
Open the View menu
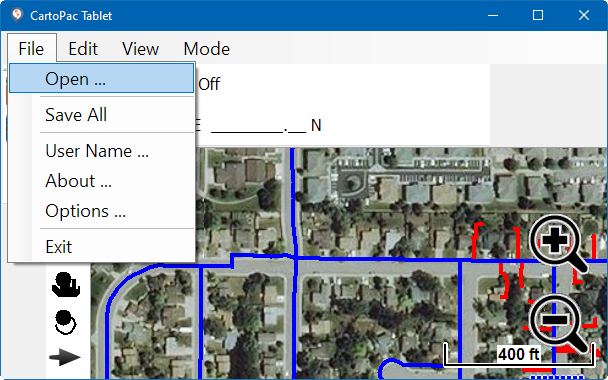click(140, 49)
